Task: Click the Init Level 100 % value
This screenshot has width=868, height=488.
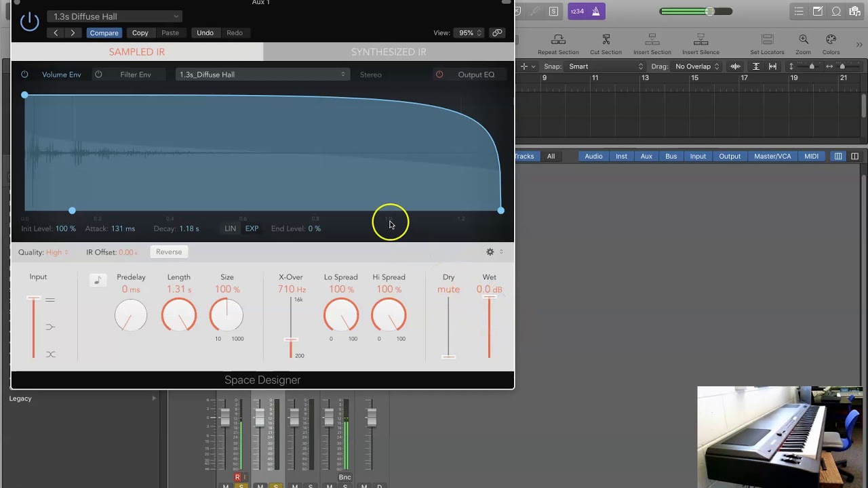Action: 66,228
